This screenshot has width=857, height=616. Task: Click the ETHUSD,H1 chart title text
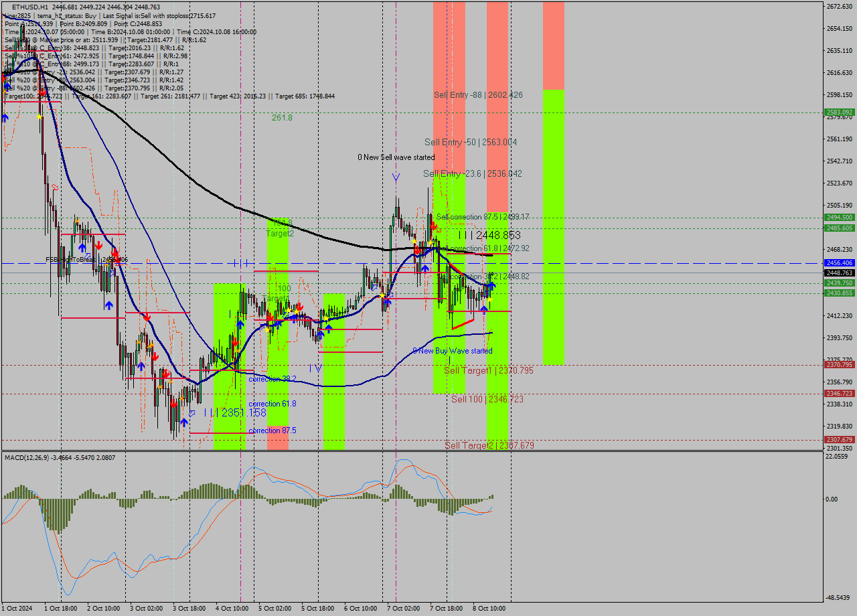click(30, 7)
